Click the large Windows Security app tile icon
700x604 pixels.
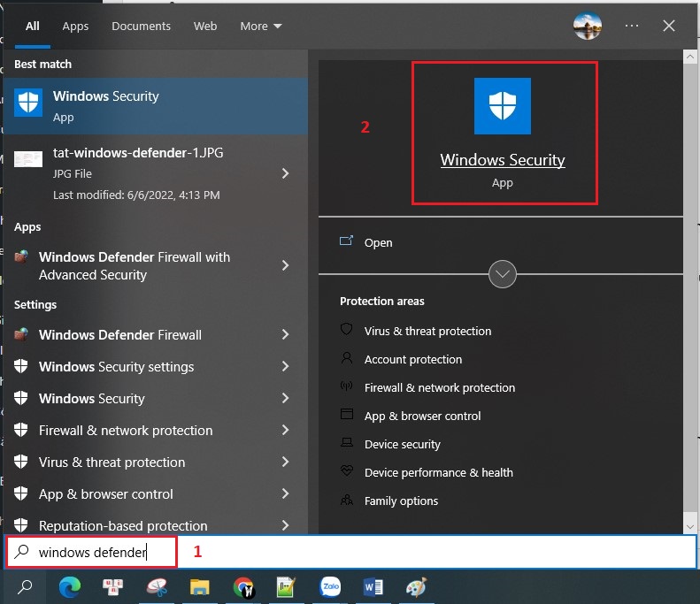pos(503,106)
